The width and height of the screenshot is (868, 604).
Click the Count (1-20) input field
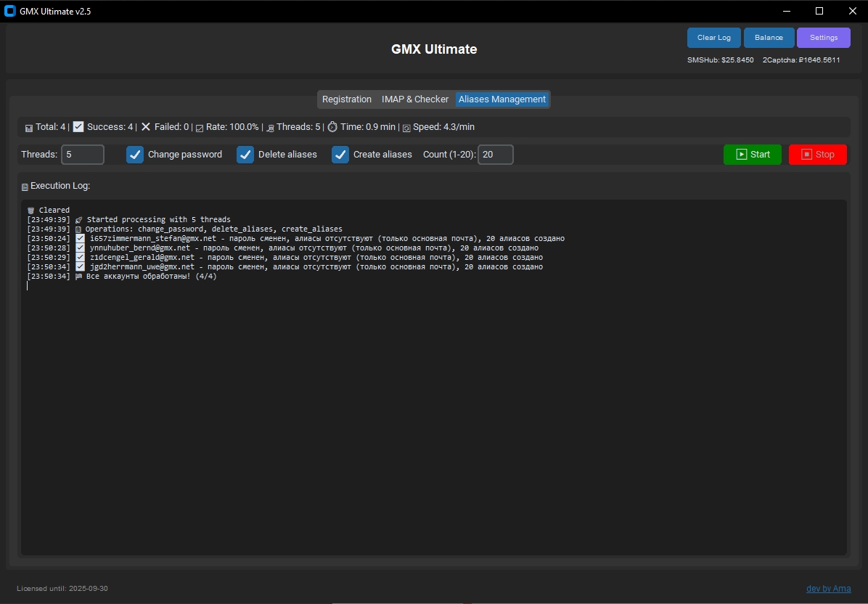point(496,155)
